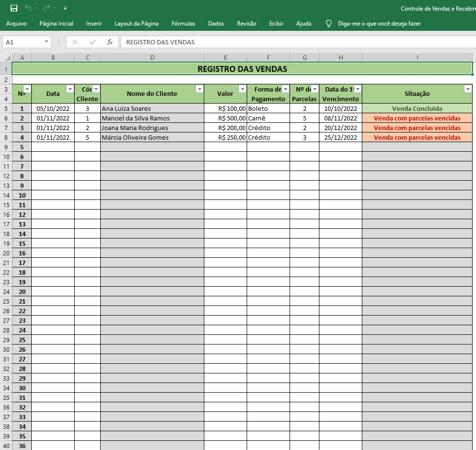The height and width of the screenshot is (450, 476).
Task: Click the formula bar Cancel X icon
Action: click(x=75, y=42)
